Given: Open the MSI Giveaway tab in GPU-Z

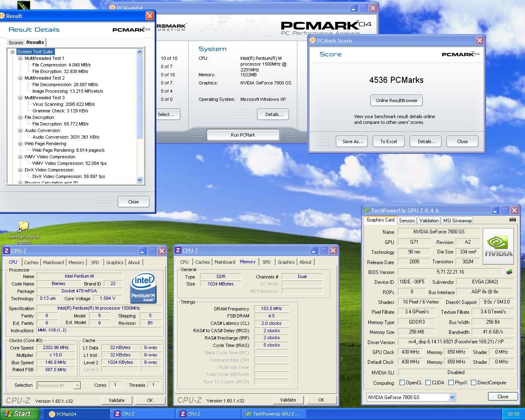Looking at the screenshot, I should (x=457, y=221).
